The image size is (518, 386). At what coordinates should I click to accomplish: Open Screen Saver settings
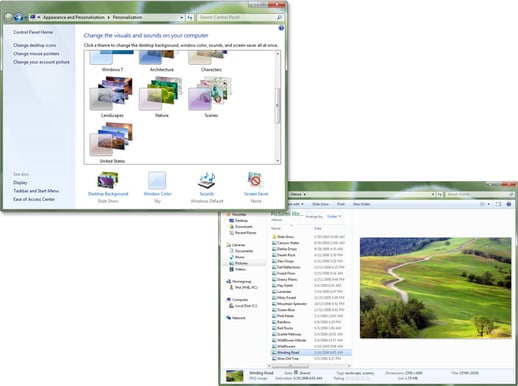pos(256,187)
